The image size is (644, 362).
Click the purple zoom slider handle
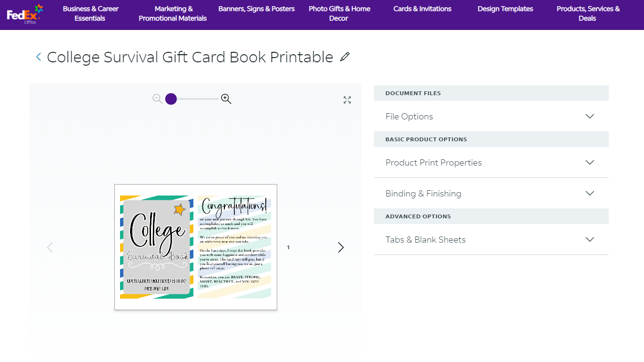tap(171, 99)
